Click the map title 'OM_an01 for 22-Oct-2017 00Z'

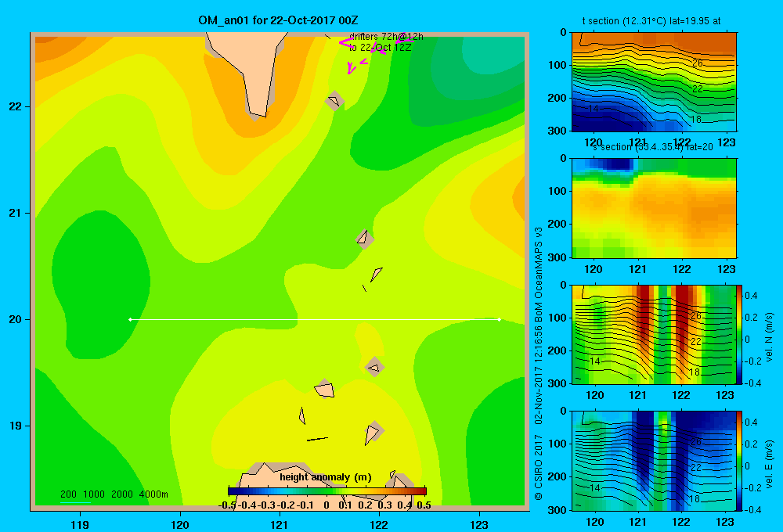click(x=278, y=20)
